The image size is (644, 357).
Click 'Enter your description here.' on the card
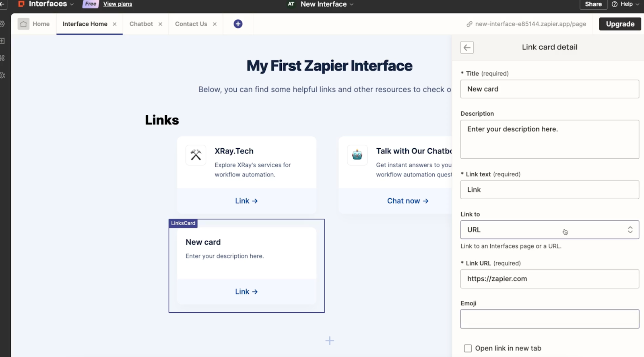click(225, 256)
